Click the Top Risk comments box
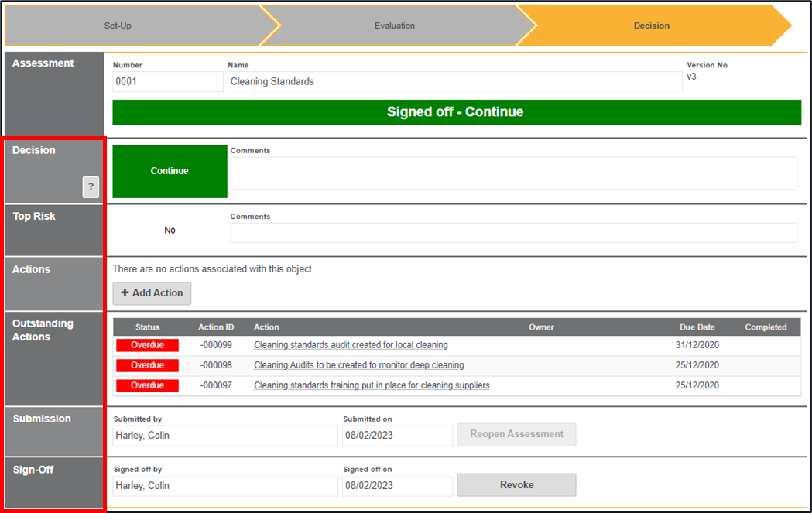 point(513,233)
